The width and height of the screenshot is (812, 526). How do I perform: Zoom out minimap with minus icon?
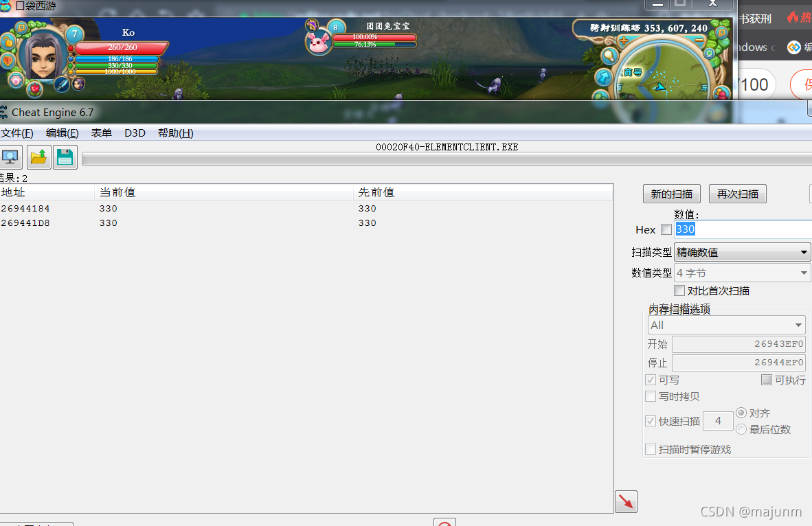(699, 40)
